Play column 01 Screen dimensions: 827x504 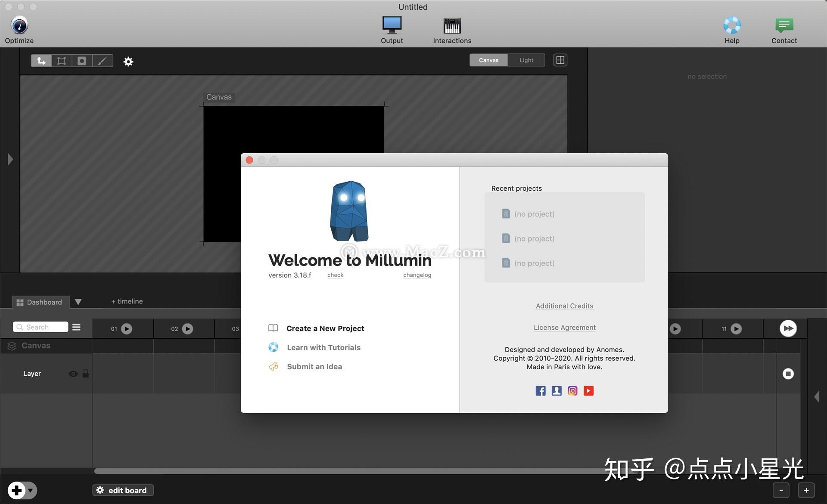[x=127, y=329]
